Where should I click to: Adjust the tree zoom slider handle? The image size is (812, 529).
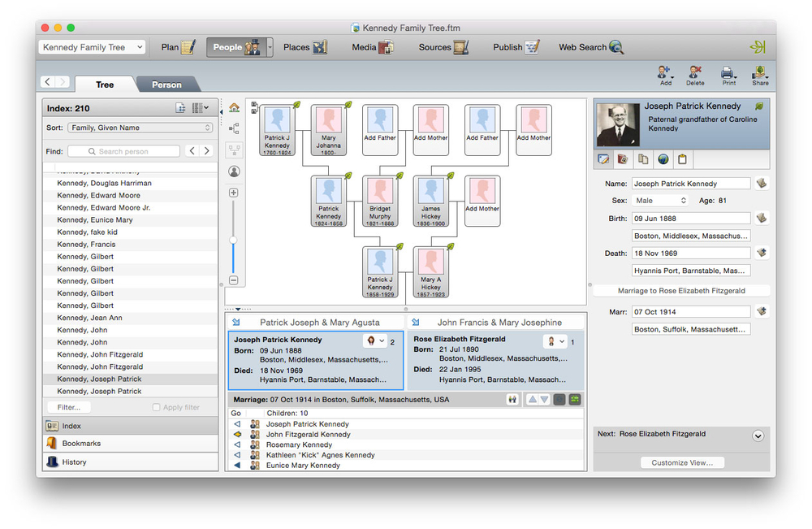point(234,240)
